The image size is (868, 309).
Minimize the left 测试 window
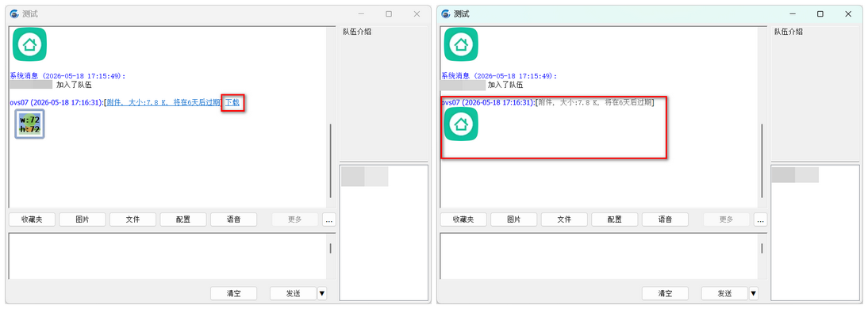361,13
